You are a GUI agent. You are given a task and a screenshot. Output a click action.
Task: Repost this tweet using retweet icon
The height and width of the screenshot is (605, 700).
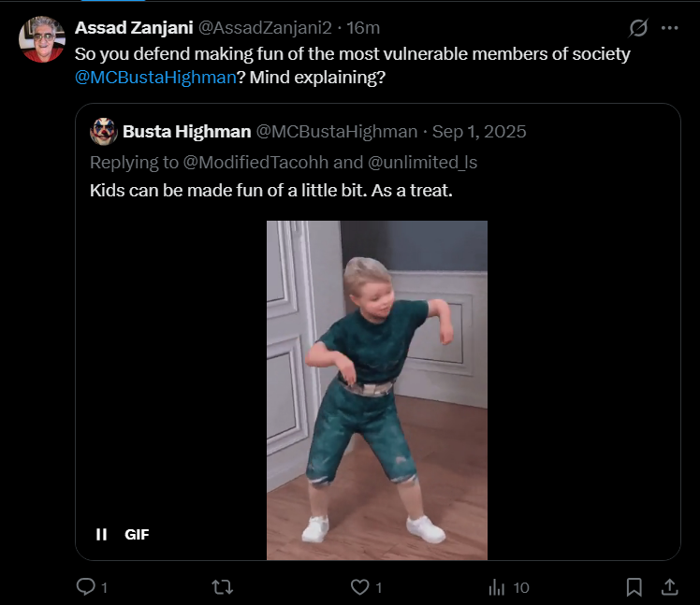[x=223, y=587]
